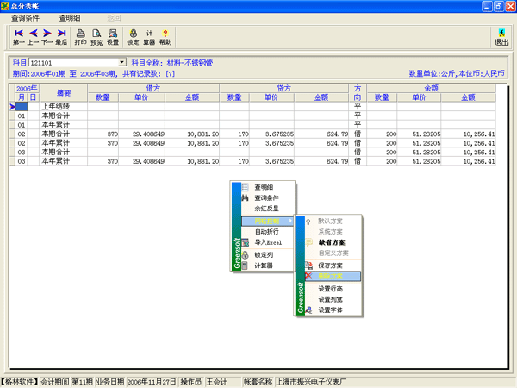This screenshot has height=388, width=517.
Task: Choose 删除方案 highlighted in the submenu
Action: (333, 276)
